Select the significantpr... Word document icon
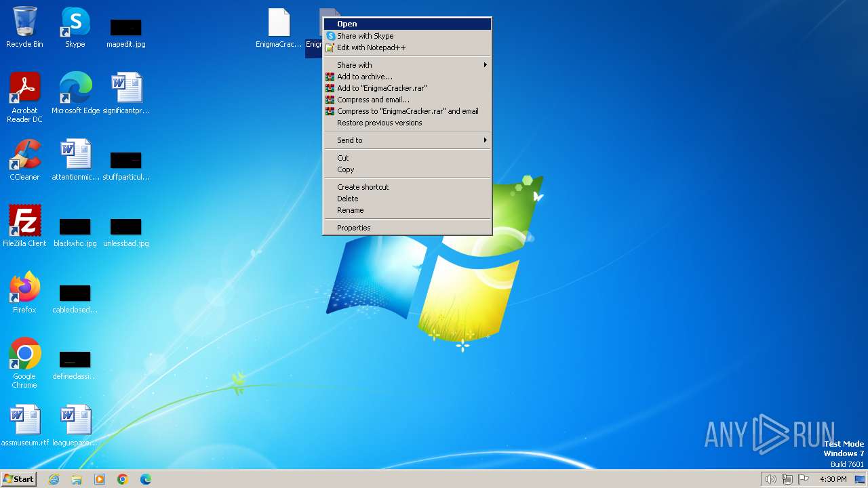 coord(126,94)
